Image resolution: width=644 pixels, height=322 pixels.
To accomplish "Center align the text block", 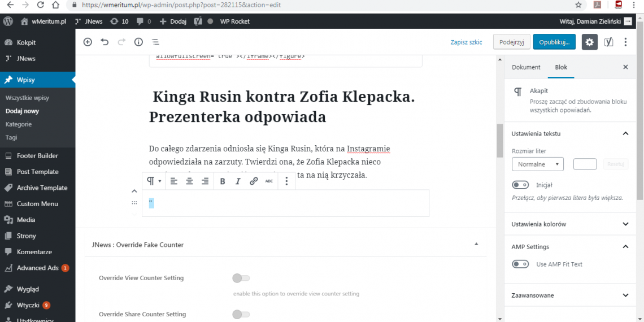I will pos(190,181).
